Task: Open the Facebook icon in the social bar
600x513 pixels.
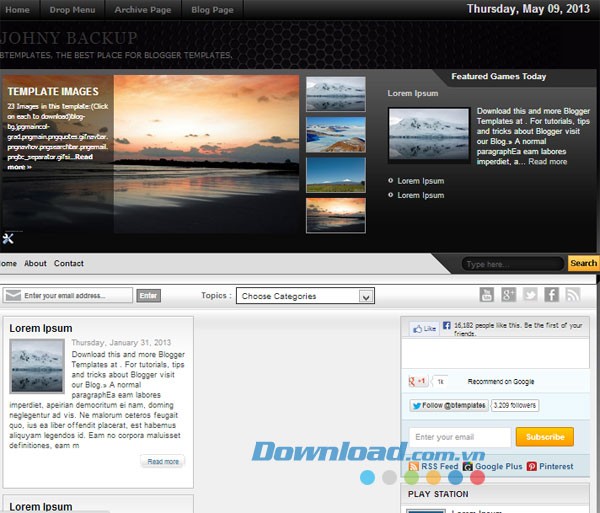Action: pos(551,294)
